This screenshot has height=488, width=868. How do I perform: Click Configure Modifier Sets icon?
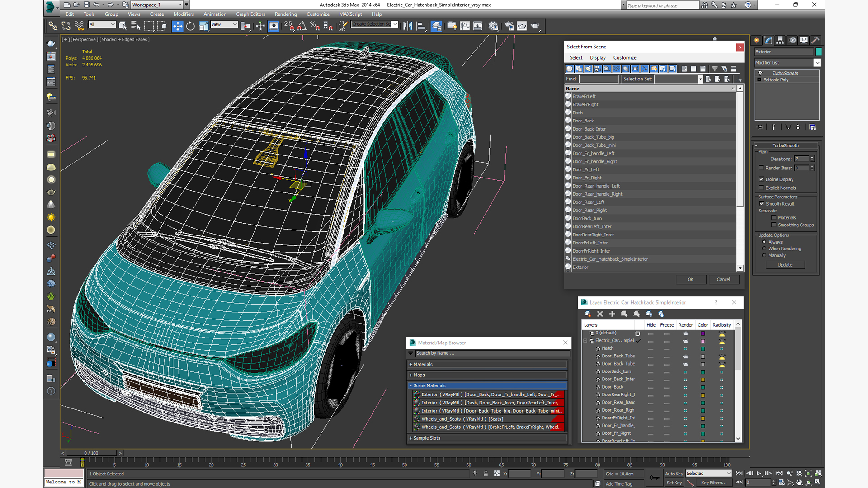click(x=812, y=127)
